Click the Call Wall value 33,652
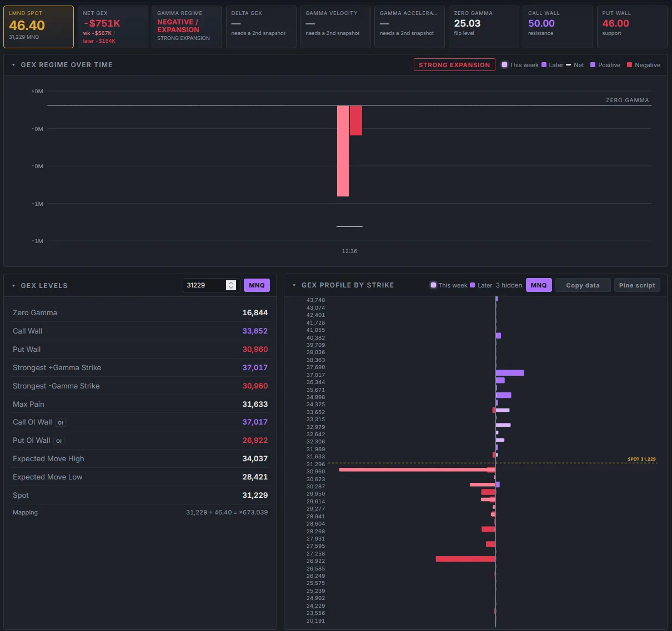This screenshot has height=631, width=672. [255, 331]
